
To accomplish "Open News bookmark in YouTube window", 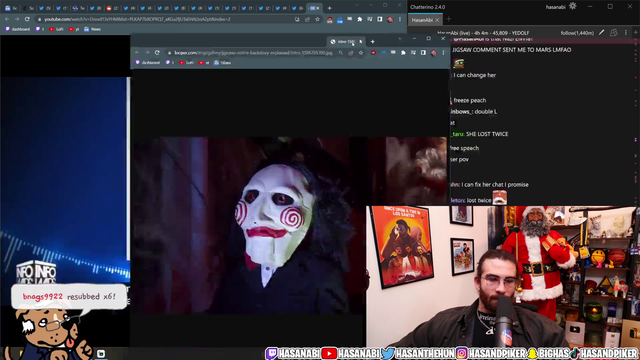I will pos(92,29).
